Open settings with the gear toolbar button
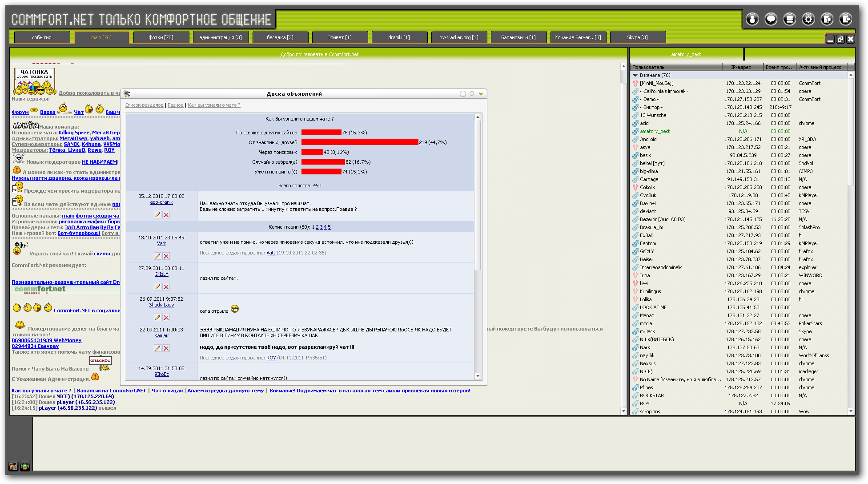Screen dimensions: 868x484 (x=808, y=19)
